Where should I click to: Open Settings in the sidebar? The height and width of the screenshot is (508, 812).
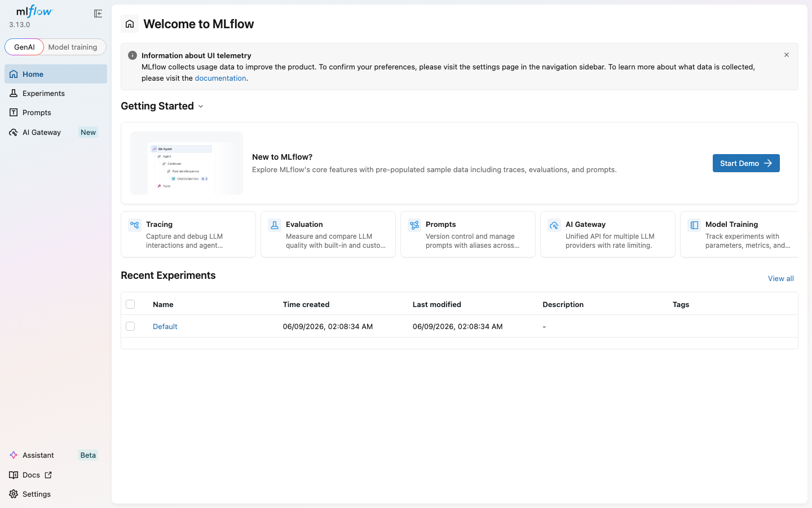(56, 494)
